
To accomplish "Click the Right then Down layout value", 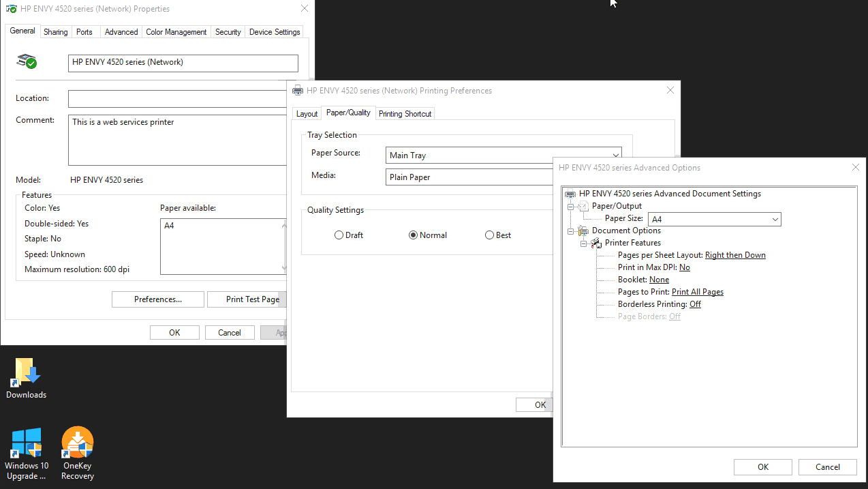I will pos(735,255).
